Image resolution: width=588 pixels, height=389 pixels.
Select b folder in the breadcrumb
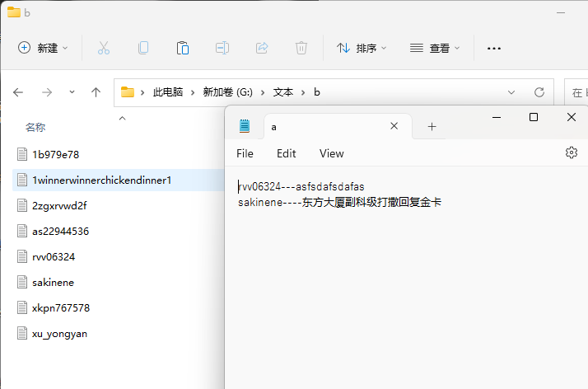317,92
